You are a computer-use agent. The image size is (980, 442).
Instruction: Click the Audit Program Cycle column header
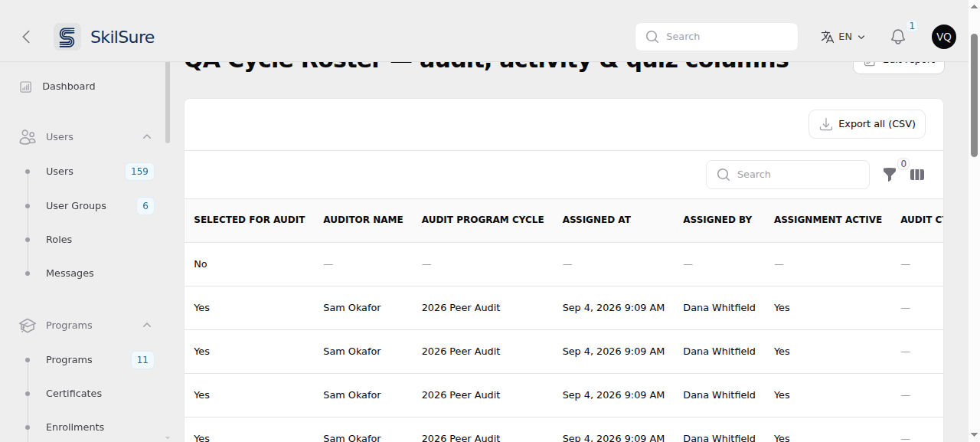click(483, 220)
